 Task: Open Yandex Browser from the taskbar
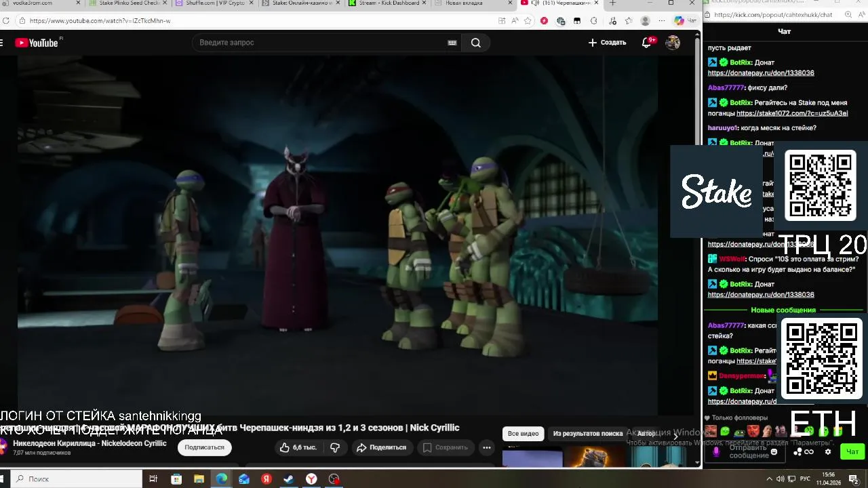(x=311, y=479)
